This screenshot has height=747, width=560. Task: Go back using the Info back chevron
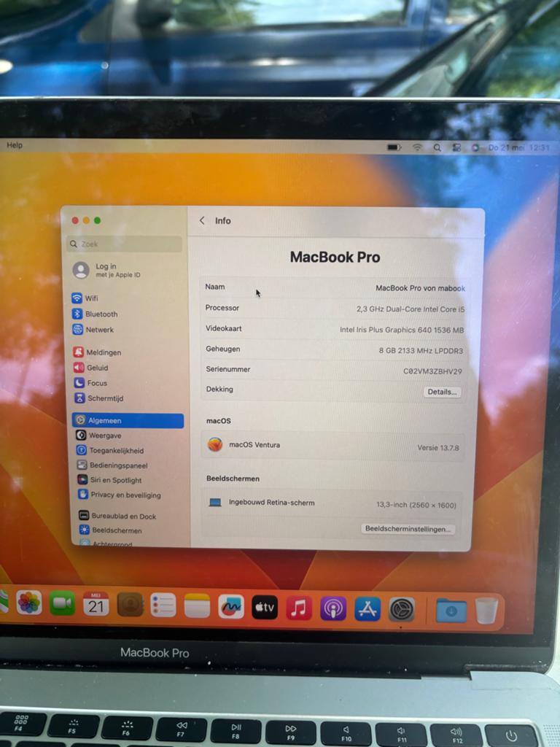tap(203, 220)
